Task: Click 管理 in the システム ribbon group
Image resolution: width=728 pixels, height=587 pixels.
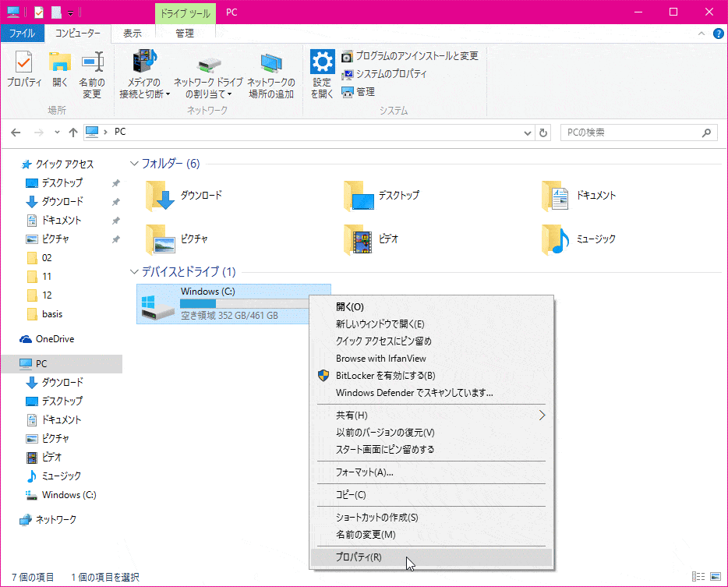Action: (x=358, y=92)
